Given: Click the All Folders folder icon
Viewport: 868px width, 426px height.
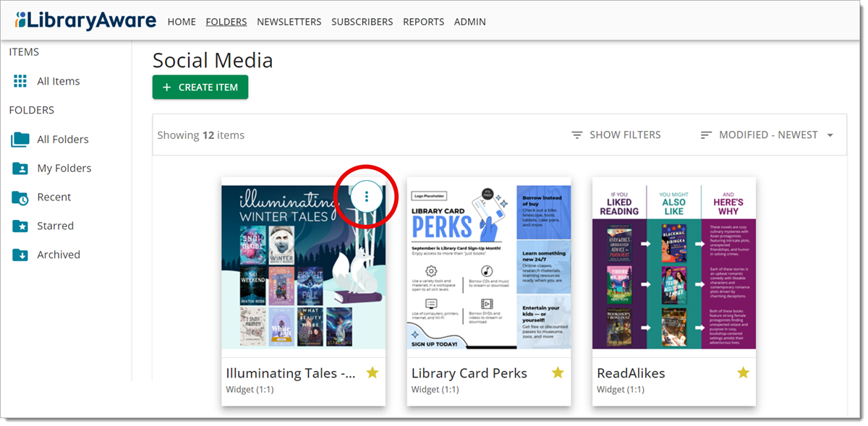Looking at the screenshot, I should tap(20, 139).
